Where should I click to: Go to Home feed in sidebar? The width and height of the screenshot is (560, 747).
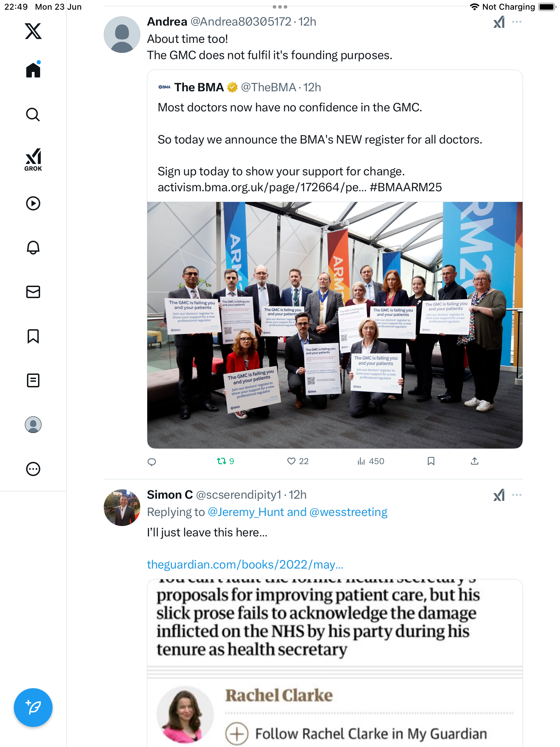click(33, 70)
